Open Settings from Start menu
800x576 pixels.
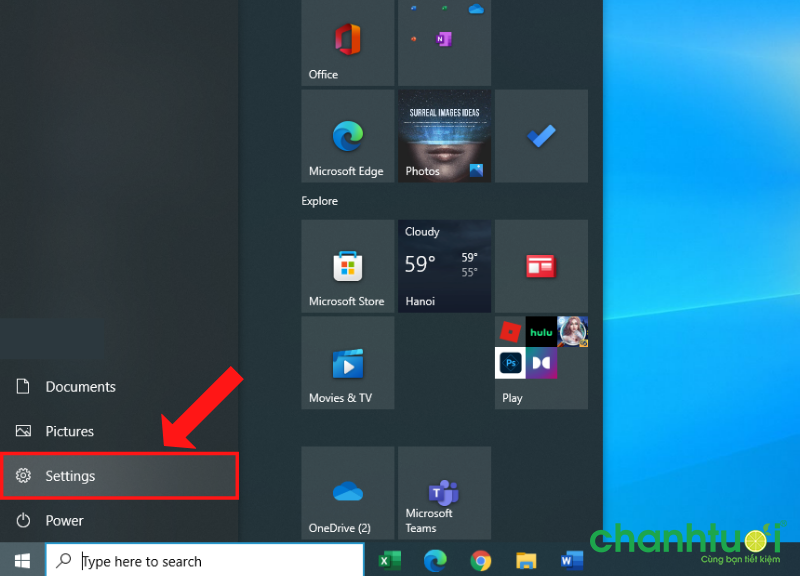(x=119, y=475)
